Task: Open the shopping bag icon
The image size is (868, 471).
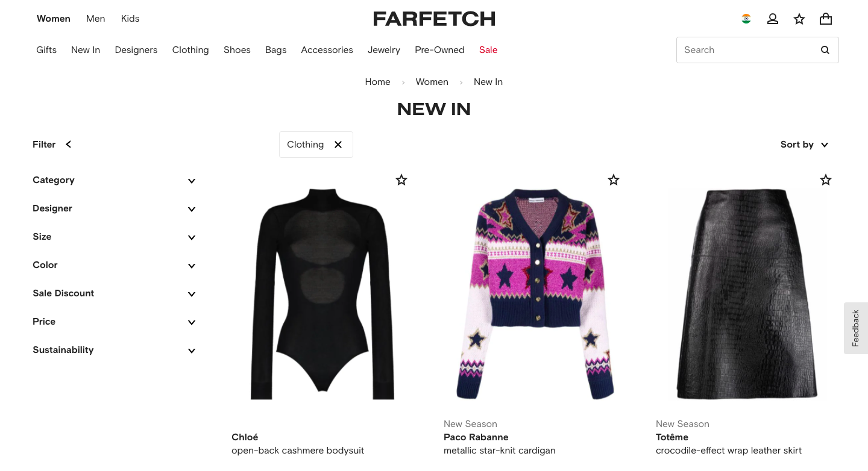Action: coord(826,19)
